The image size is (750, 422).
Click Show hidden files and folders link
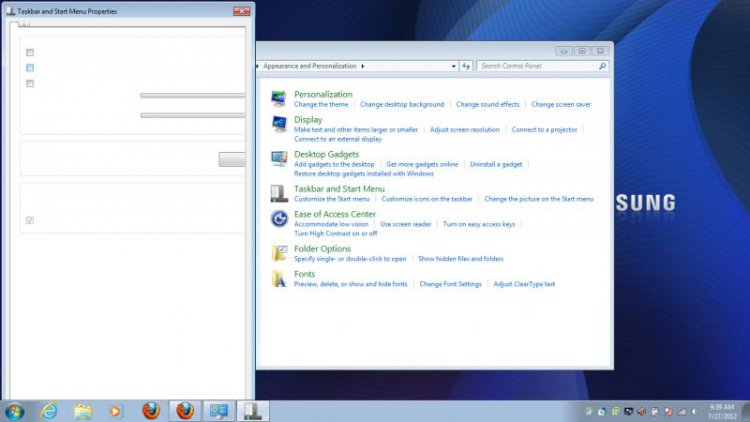(x=461, y=259)
